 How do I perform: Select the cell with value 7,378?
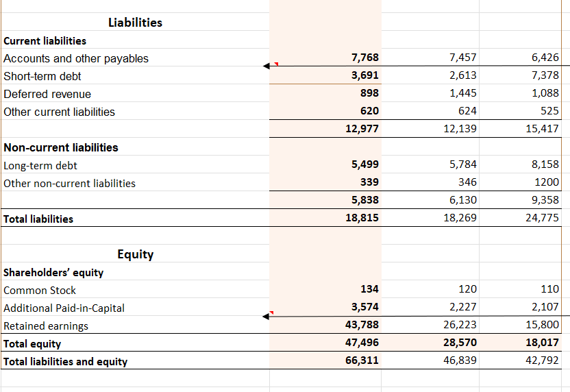[520, 75]
